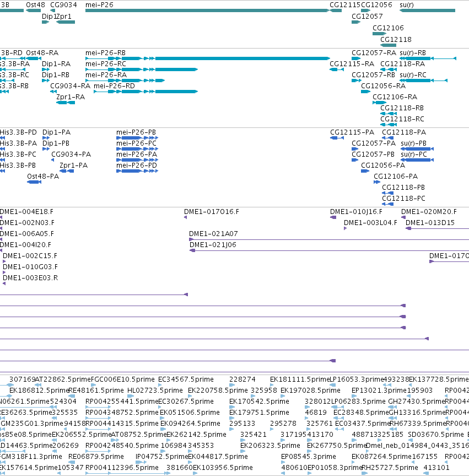Select the CG12118 gene label
The width and height of the screenshot is (469, 476).
point(396,40)
